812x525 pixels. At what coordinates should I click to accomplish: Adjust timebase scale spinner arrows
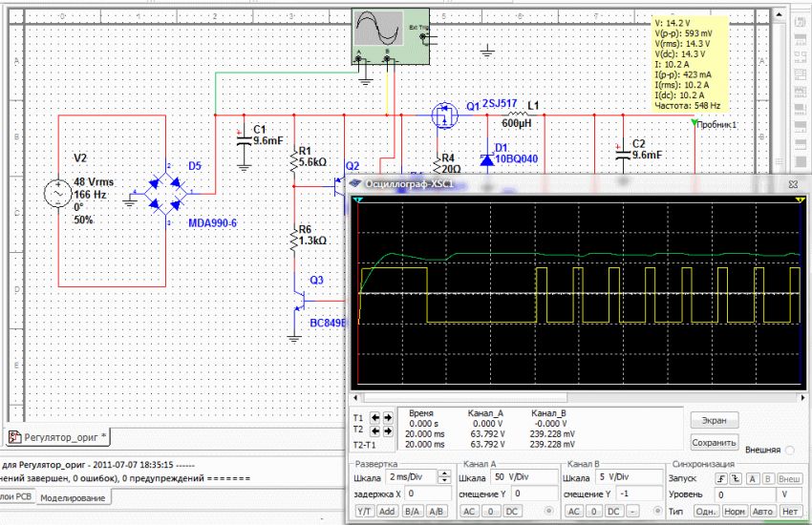coord(444,476)
